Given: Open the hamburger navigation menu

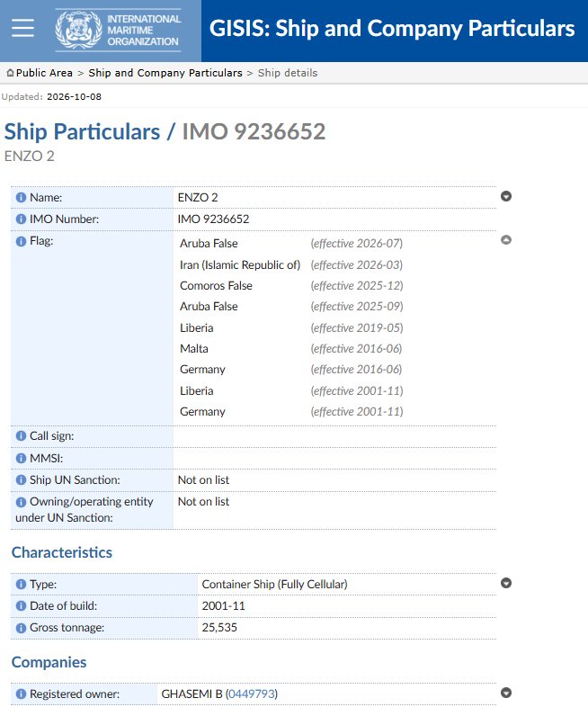Looking at the screenshot, I should tap(22, 28).
